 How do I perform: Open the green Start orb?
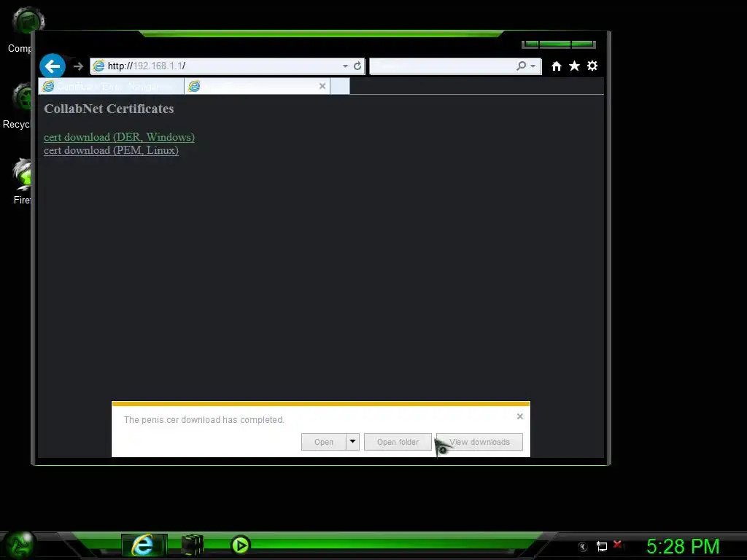tap(19, 545)
